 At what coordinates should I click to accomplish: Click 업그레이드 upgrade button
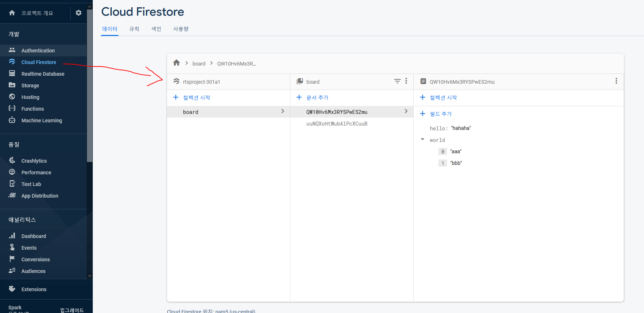pyautogui.click(x=72, y=310)
